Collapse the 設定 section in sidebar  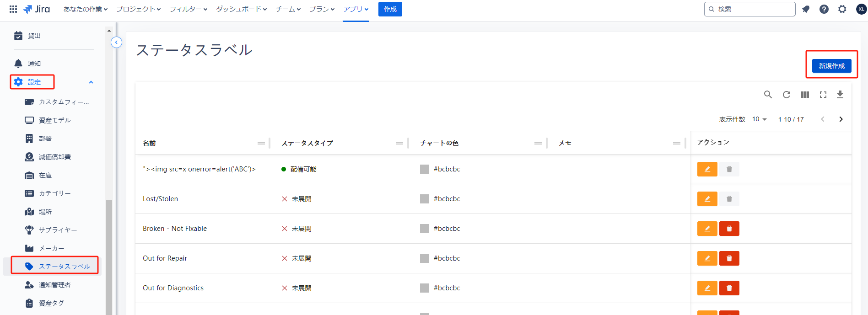91,82
